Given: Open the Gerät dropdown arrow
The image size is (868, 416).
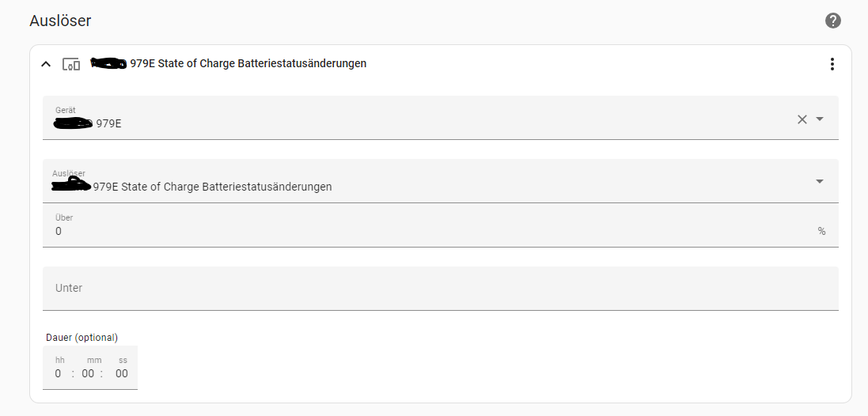Looking at the screenshot, I should click(x=820, y=119).
